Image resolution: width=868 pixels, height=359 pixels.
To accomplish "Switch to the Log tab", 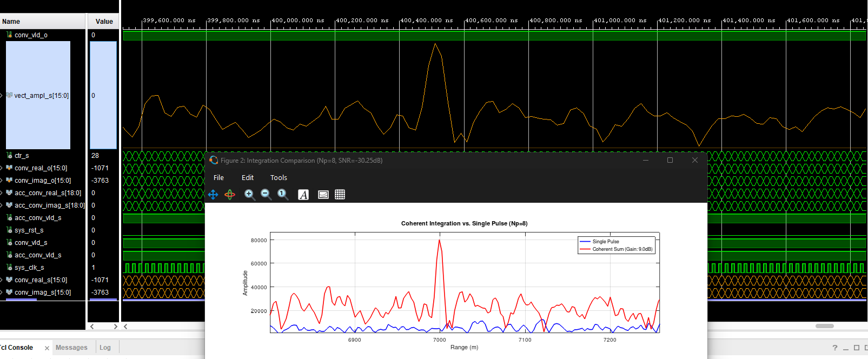I will (105, 348).
